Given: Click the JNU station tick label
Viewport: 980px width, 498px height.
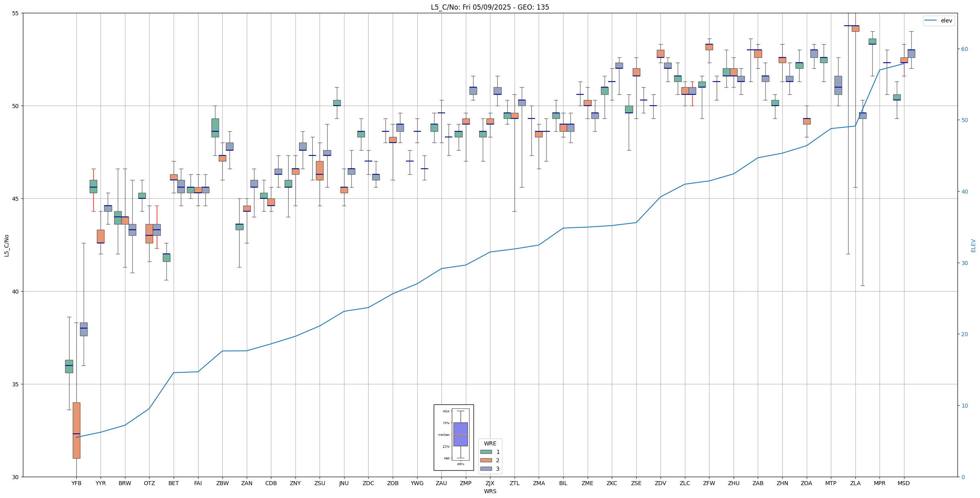Looking at the screenshot, I should click(344, 483).
